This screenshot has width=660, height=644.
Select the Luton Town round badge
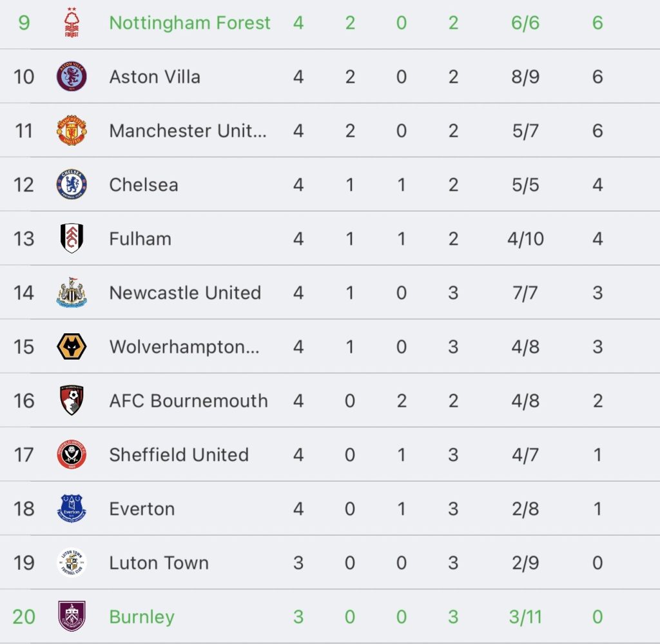click(72, 562)
